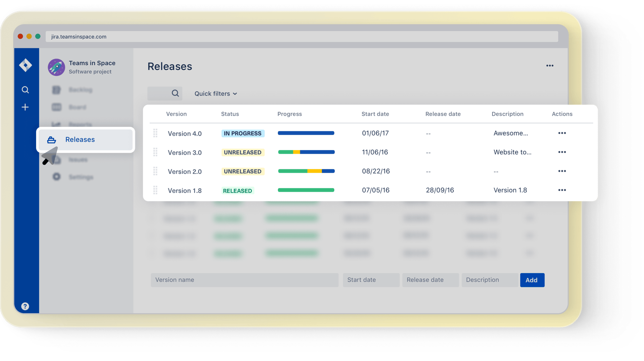Click start date 01/06/17
The height and width of the screenshot is (361, 644).
pyautogui.click(x=375, y=133)
